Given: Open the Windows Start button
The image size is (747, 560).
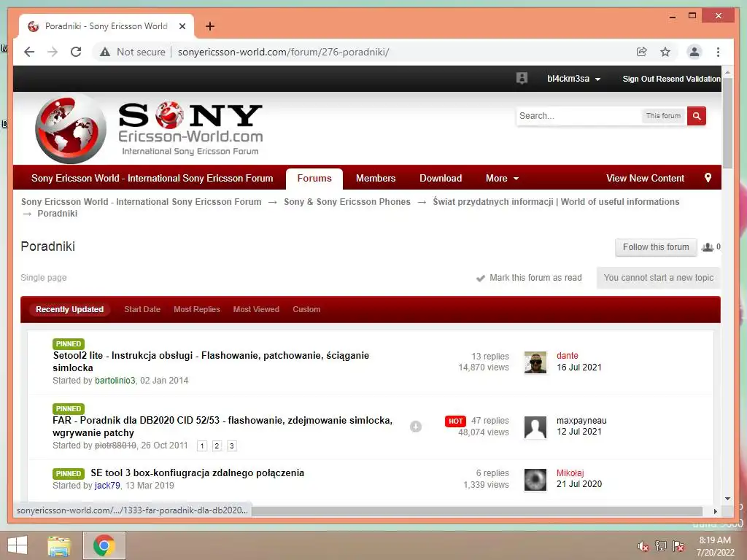Looking at the screenshot, I should tap(18, 545).
